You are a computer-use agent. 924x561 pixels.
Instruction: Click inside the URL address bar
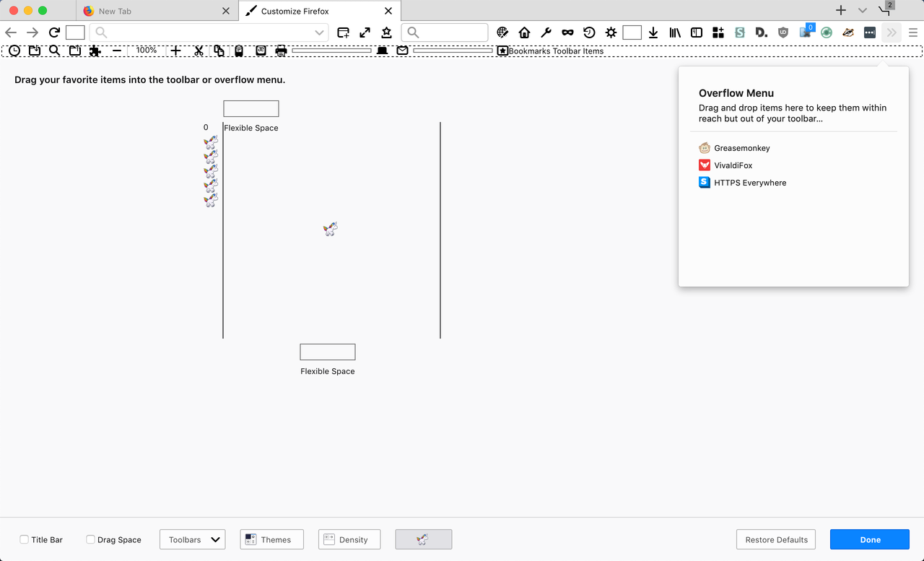tap(209, 32)
